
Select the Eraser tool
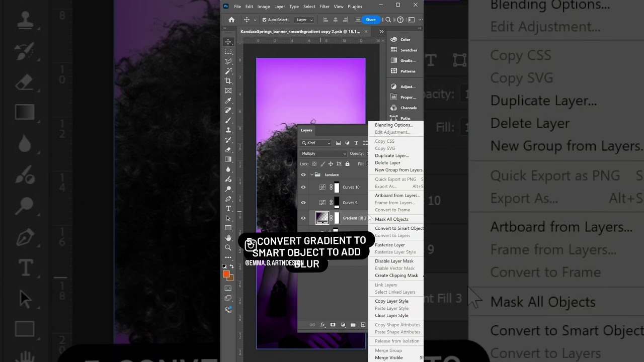228,150
